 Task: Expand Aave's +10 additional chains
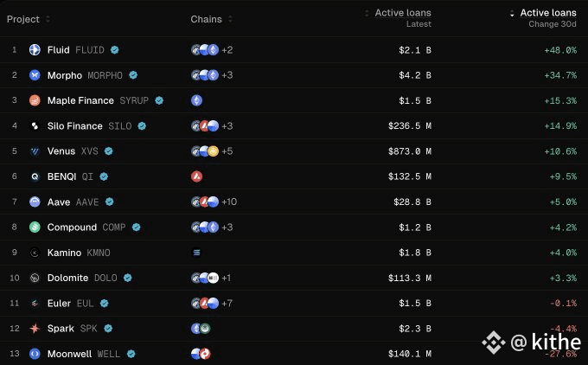(x=229, y=202)
